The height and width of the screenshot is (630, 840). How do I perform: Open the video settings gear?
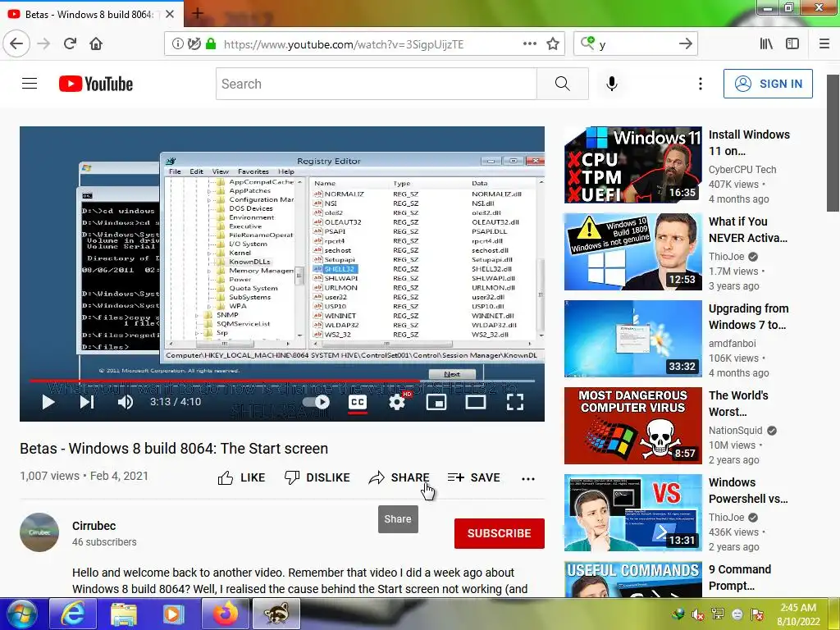click(398, 402)
